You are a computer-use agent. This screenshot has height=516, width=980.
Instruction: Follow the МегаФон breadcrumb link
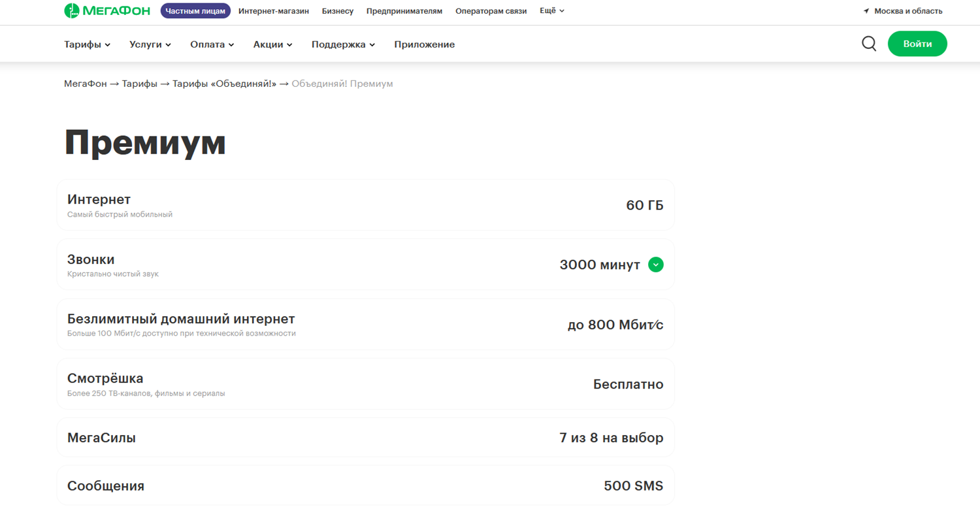tap(85, 84)
